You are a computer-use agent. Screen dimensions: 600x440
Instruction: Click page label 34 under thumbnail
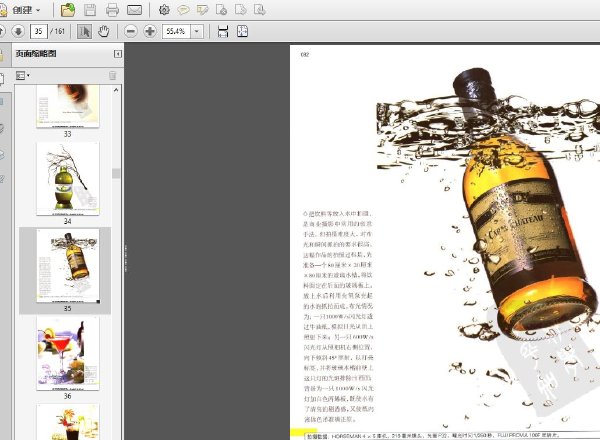[x=68, y=221]
